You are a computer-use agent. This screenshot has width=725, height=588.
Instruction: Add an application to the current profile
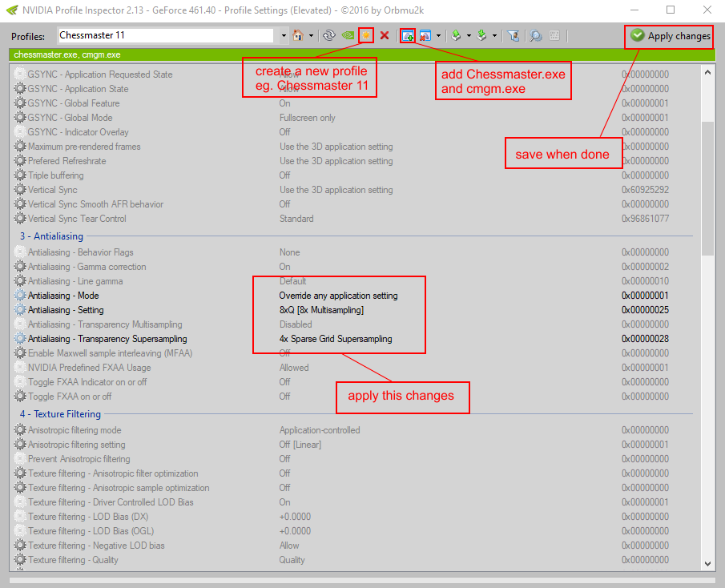click(x=407, y=35)
